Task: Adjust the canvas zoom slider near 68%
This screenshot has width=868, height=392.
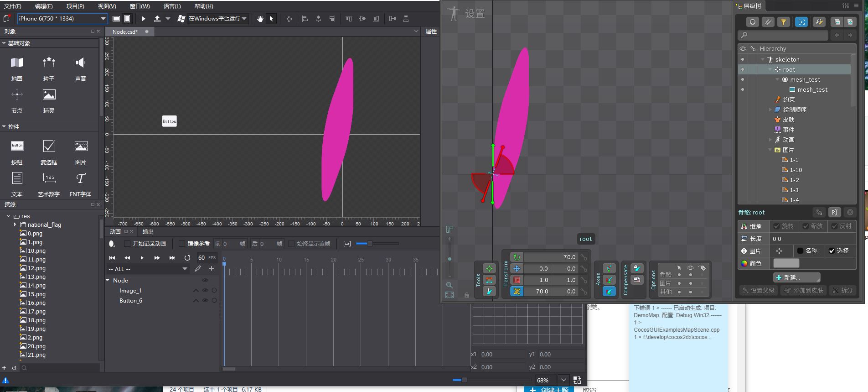Action: (x=492, y=380)
